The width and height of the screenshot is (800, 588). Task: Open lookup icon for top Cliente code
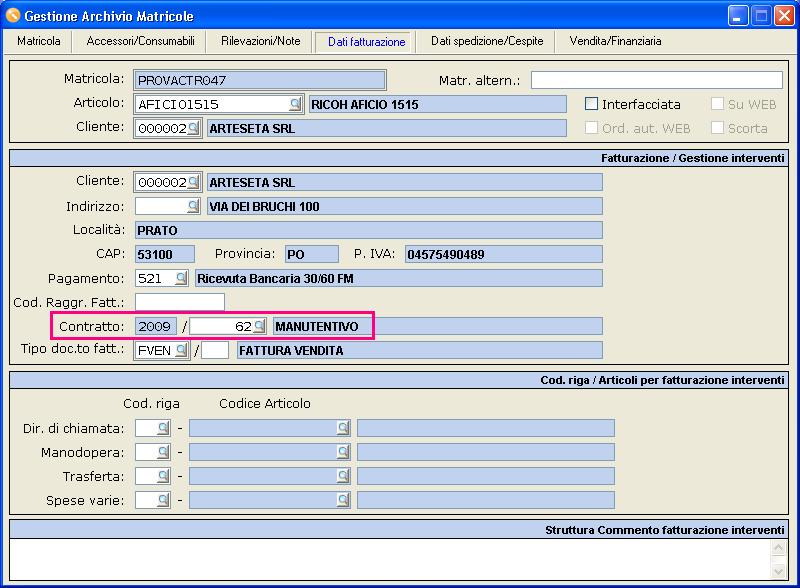[x=193, y=128]
